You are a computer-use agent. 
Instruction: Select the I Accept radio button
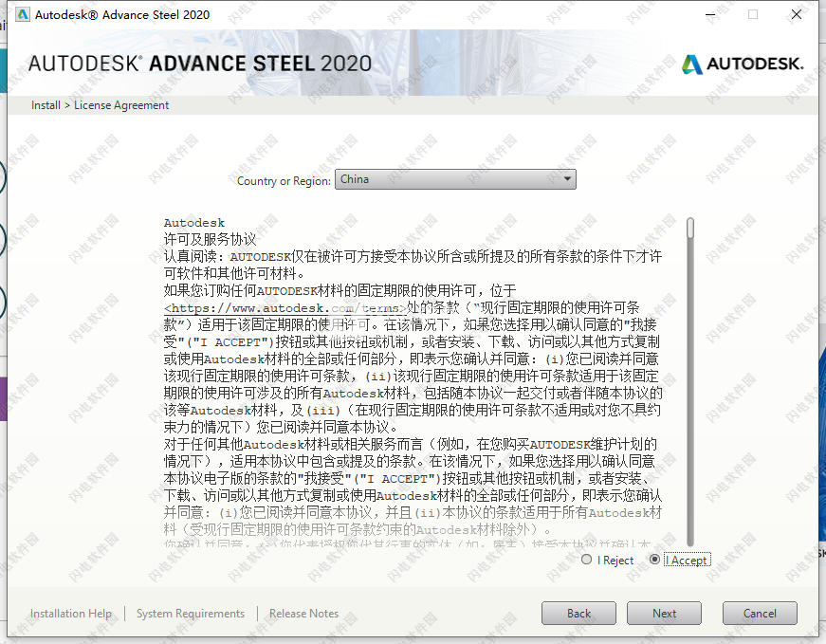(x=654, y=560)
